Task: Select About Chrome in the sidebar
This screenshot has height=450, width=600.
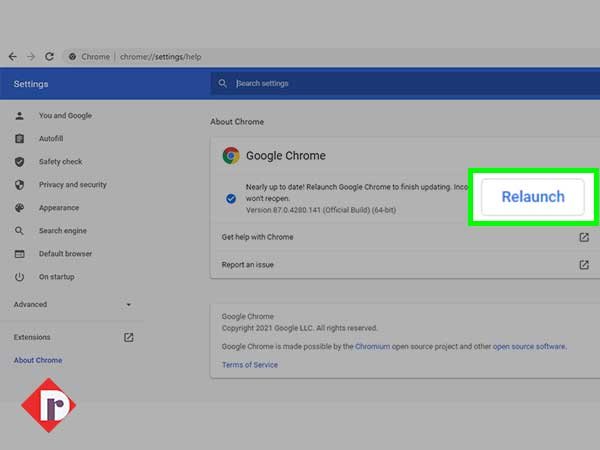Action: click(x=38, y=360)
